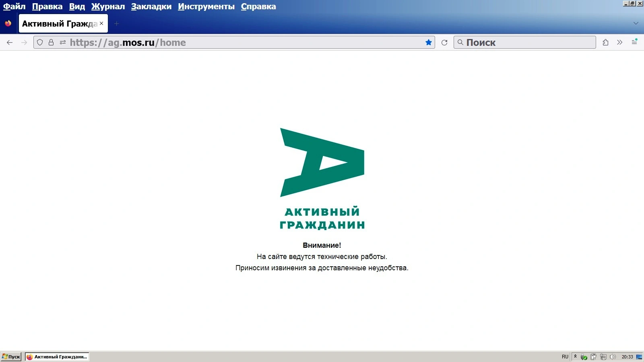The height and width of the screenshot is (362, 644).
Task: Open the Файл menu
Action: coord(14,6)
